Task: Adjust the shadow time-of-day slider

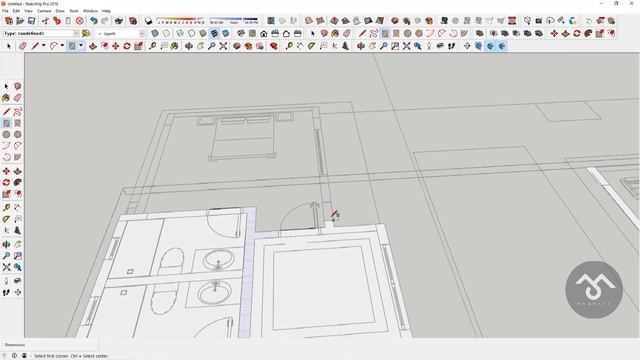Action: [x=233, y=20]
